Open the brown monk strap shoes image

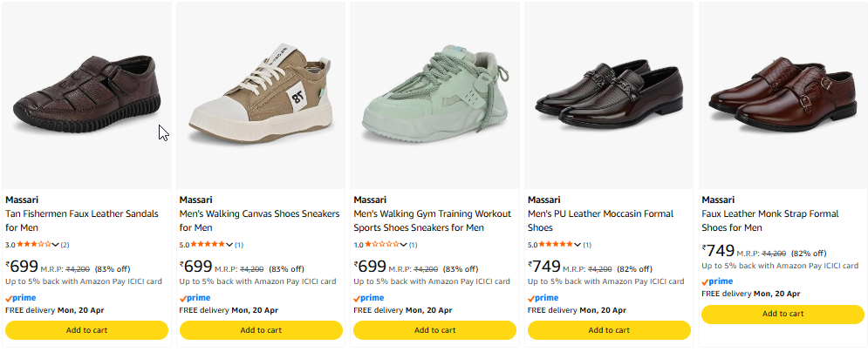[783, 94]
